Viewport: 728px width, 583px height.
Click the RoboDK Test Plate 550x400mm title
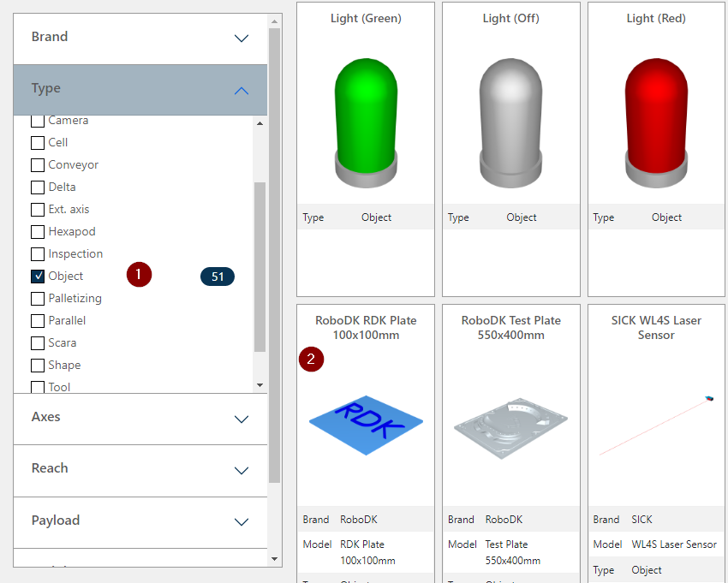(510, 328)
